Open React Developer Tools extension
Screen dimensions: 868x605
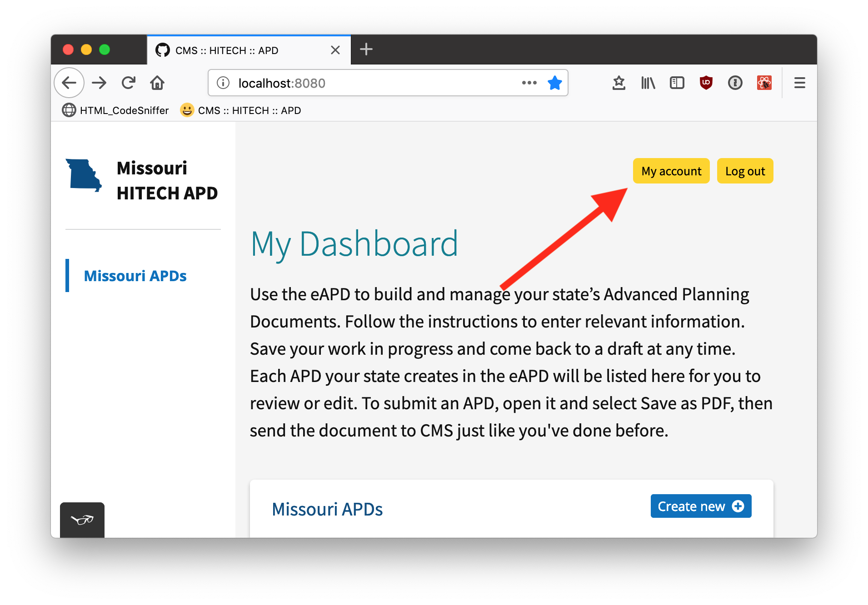pyautogui.click(x=764, y=83)
